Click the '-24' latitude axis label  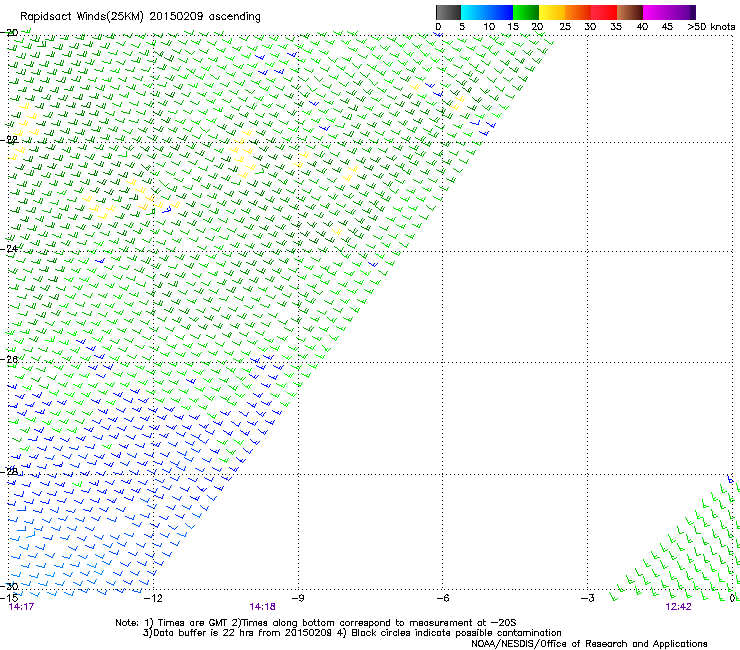(9, 248)
